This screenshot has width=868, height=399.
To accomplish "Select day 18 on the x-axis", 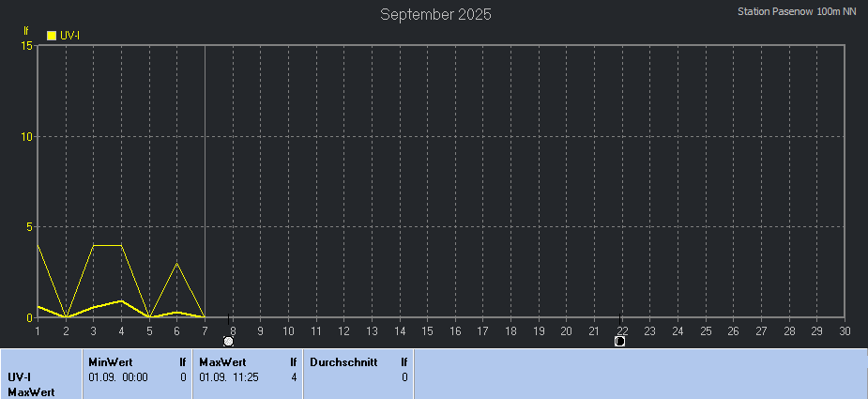I will (510, 330).
